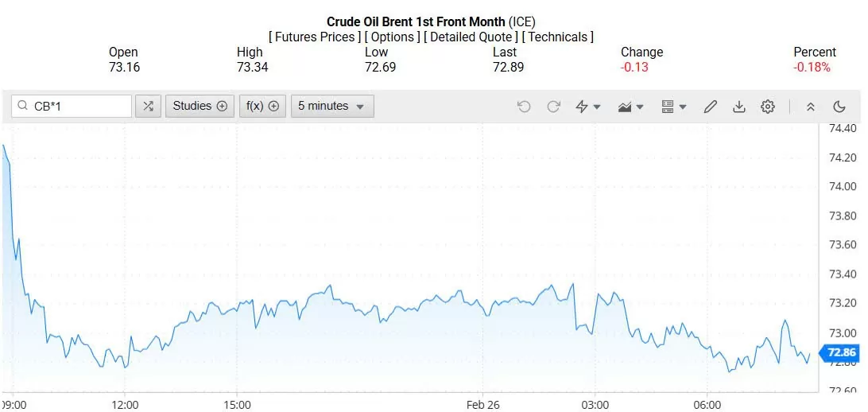Open the Technicals link

(x=558, y=37)
